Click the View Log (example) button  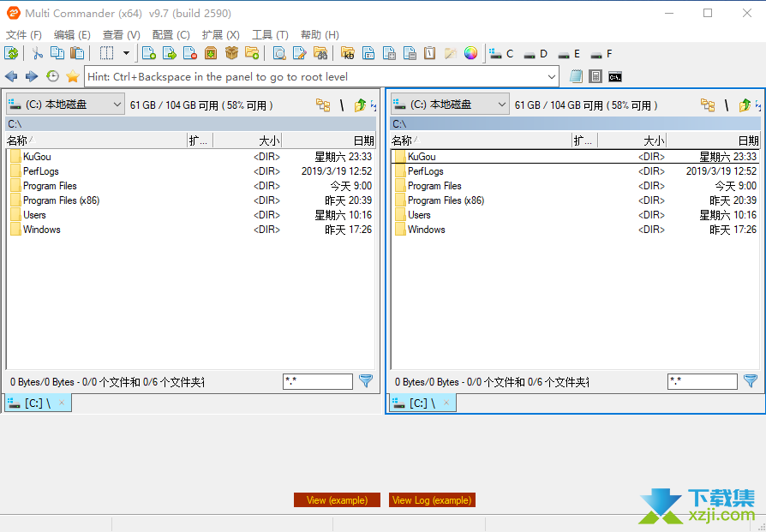tap(432, 499)
